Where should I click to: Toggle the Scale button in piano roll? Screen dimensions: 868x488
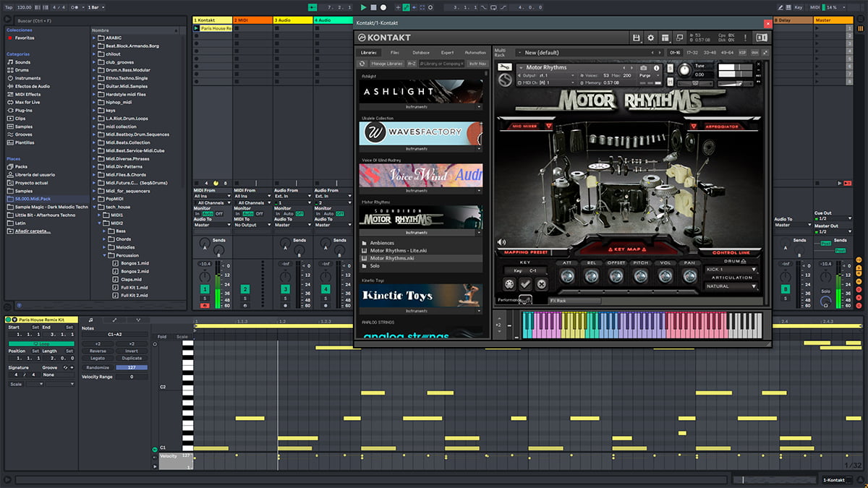click(x=182, y=336)
